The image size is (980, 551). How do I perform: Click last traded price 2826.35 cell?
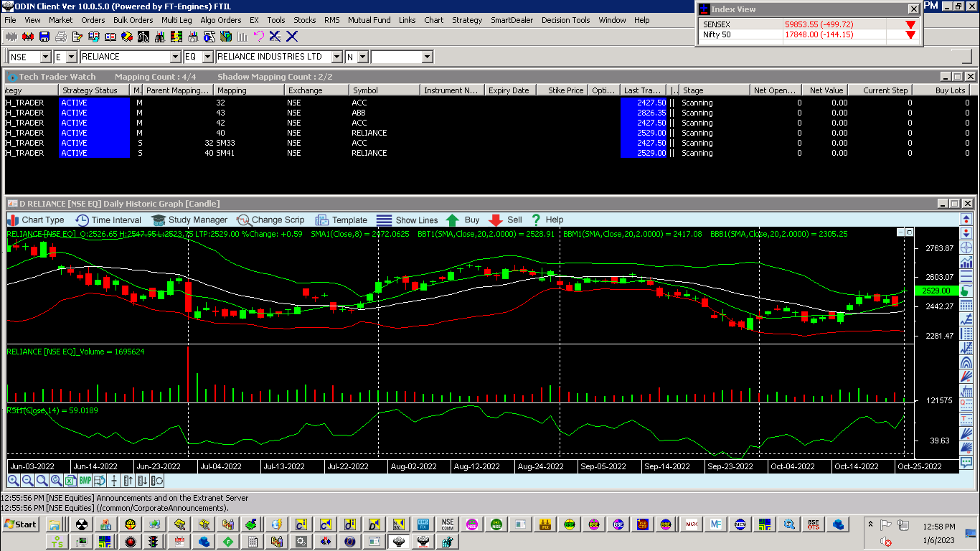(x=644, y=113)
